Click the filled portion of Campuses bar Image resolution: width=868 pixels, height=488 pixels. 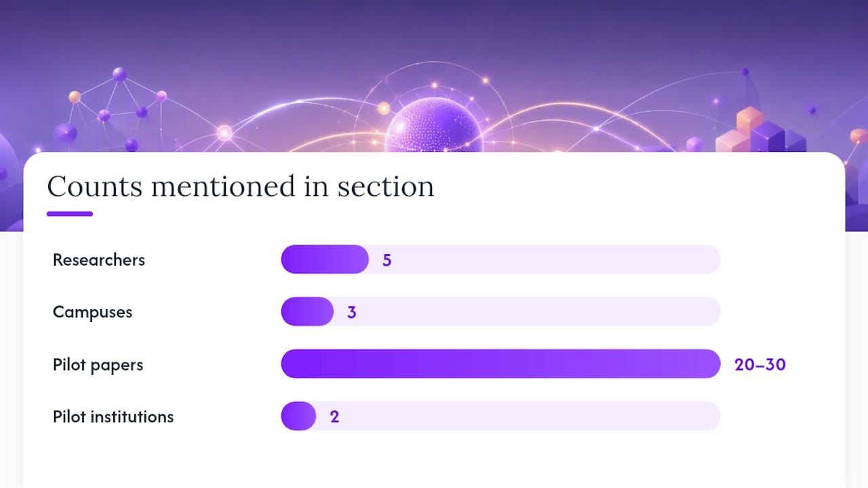pyautogui.click(x=307, y=312)
